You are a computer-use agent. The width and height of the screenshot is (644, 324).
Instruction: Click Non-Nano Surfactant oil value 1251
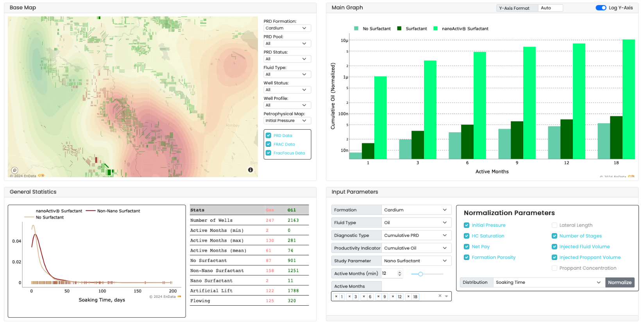pyautogui.click(x=293, y=271)
